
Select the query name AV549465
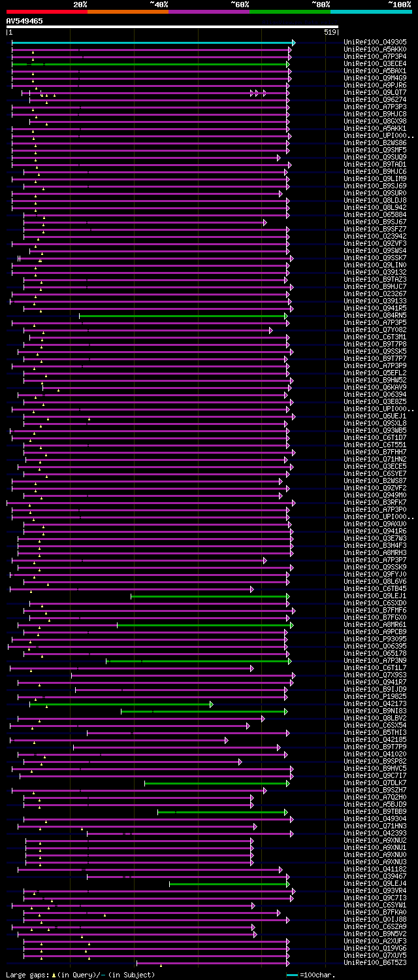[25, 21]
